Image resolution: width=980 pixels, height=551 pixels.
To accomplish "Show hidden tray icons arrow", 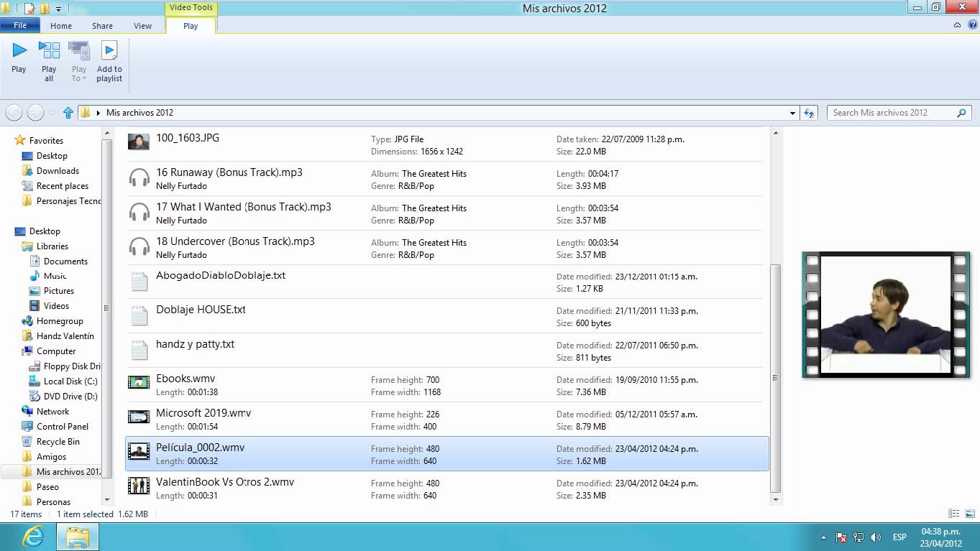I will (x=823, y=537).
